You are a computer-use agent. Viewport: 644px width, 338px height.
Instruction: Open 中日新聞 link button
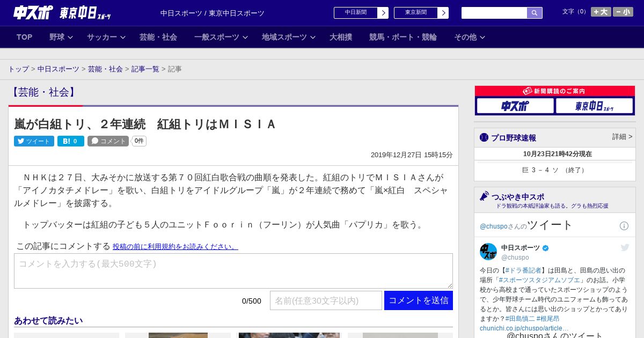pyautogui.click(x=356, y=13)
